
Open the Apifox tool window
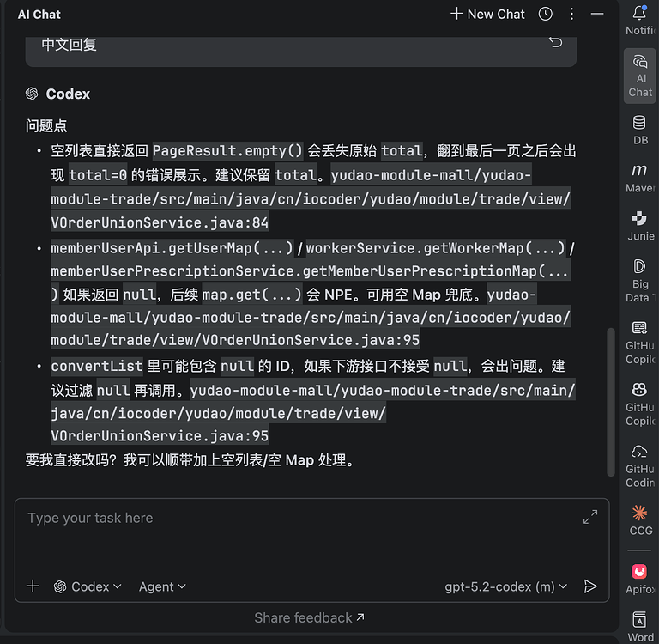tap(639, 580)
